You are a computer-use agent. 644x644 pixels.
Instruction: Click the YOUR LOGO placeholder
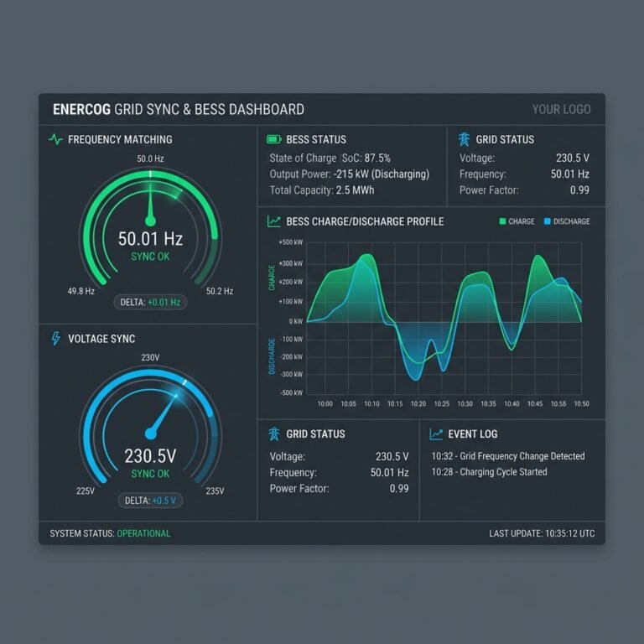[x=562, y=109]
